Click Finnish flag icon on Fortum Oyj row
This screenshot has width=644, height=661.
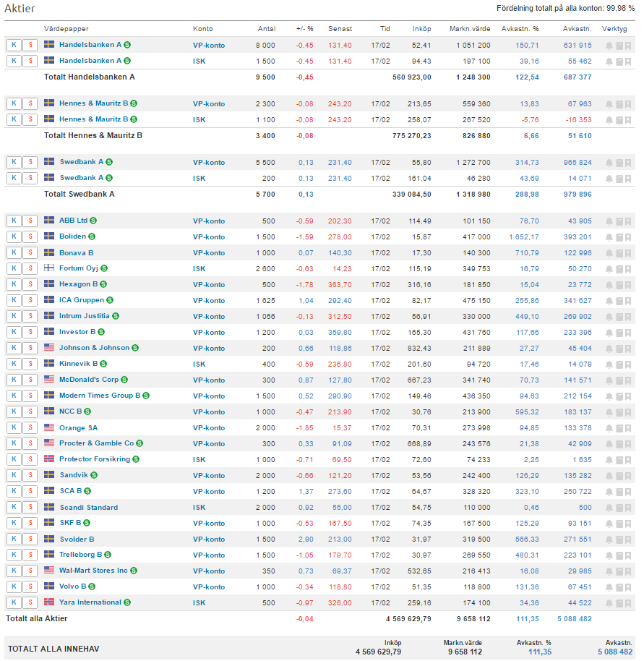49,268
